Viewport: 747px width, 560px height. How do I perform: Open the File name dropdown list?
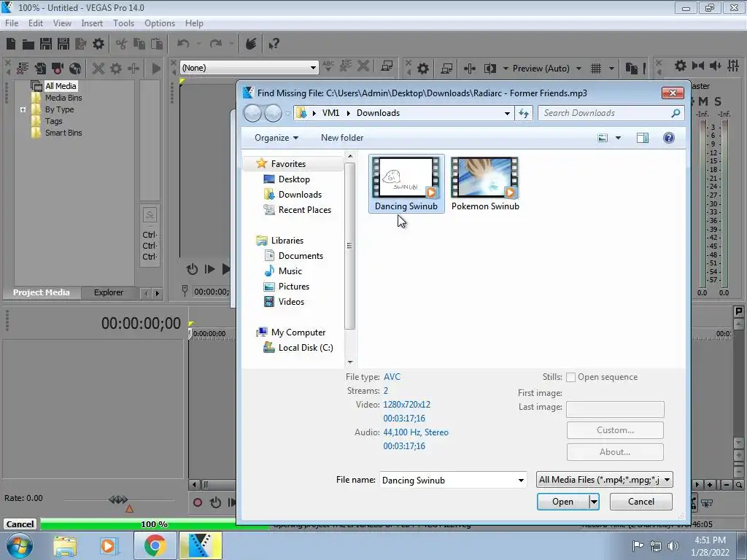(521, 481)
